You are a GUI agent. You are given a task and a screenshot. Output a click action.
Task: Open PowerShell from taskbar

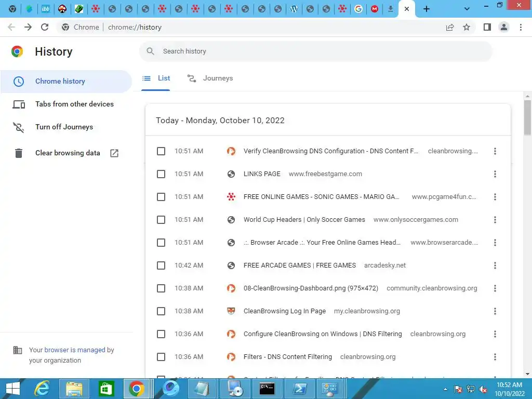[299, 389]
